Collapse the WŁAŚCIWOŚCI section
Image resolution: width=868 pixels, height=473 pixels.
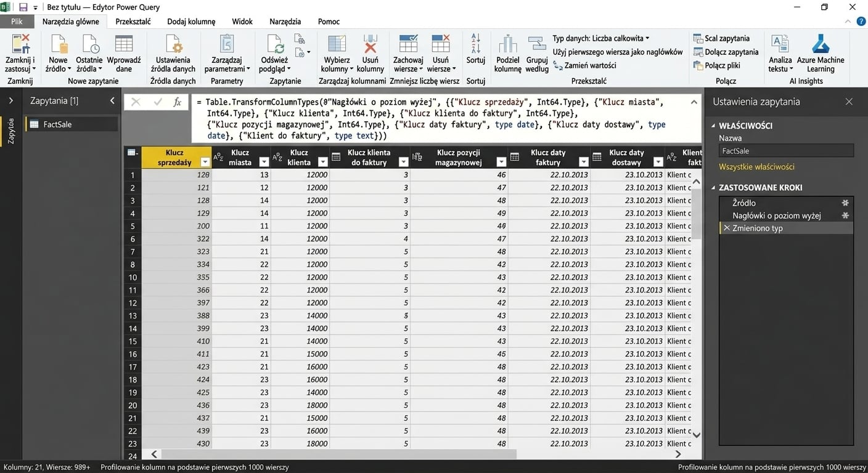click(714, 126)
